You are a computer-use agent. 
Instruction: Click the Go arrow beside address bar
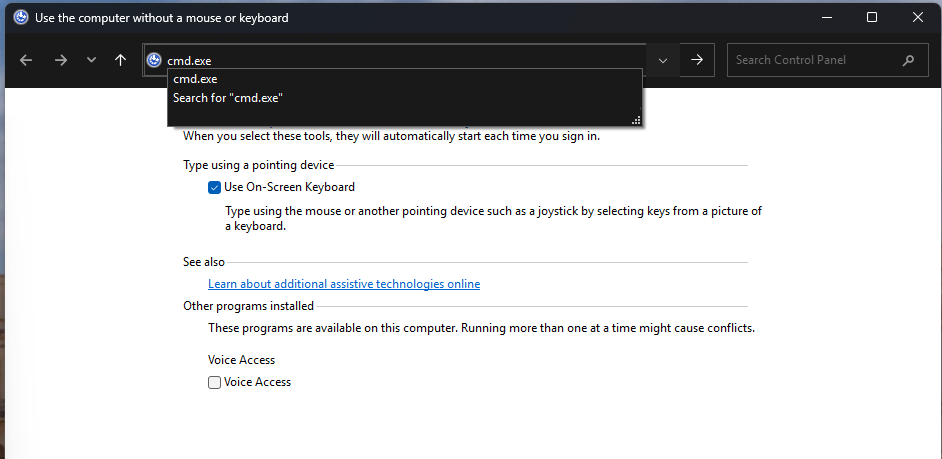pyautogui.click(x=697, y=60)
